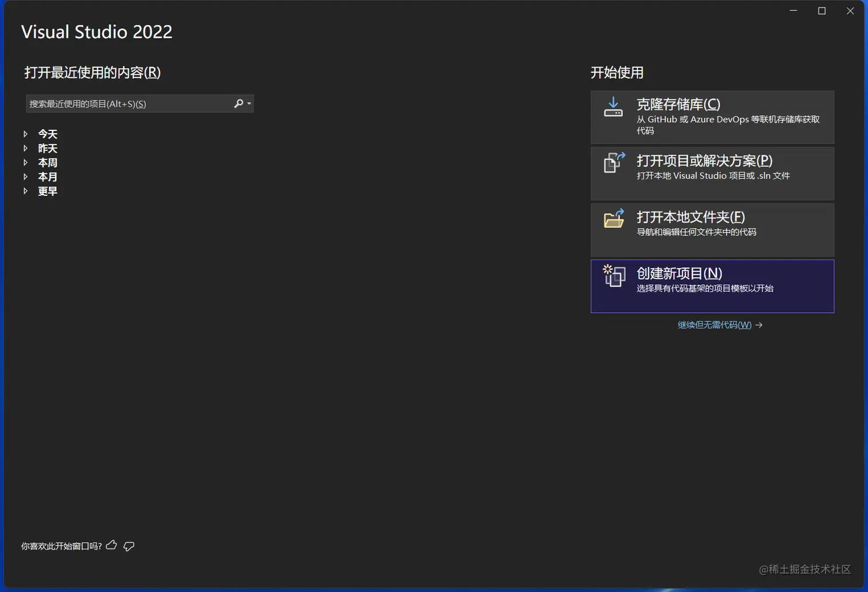Click the open project or solution icon
The width and height of the screenshot is (868, 592).
(x=614, y=162)
